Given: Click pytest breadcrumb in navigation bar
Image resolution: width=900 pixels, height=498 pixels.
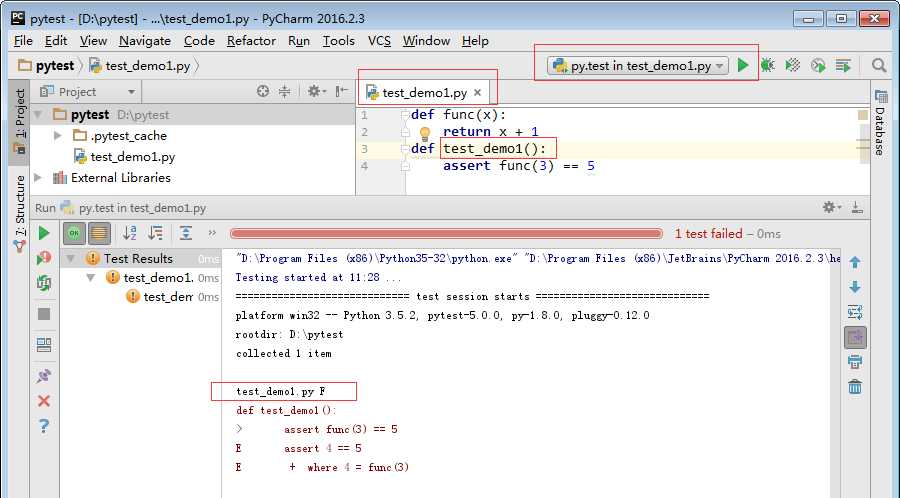Looking at the screenshot, I should point(46,65).
